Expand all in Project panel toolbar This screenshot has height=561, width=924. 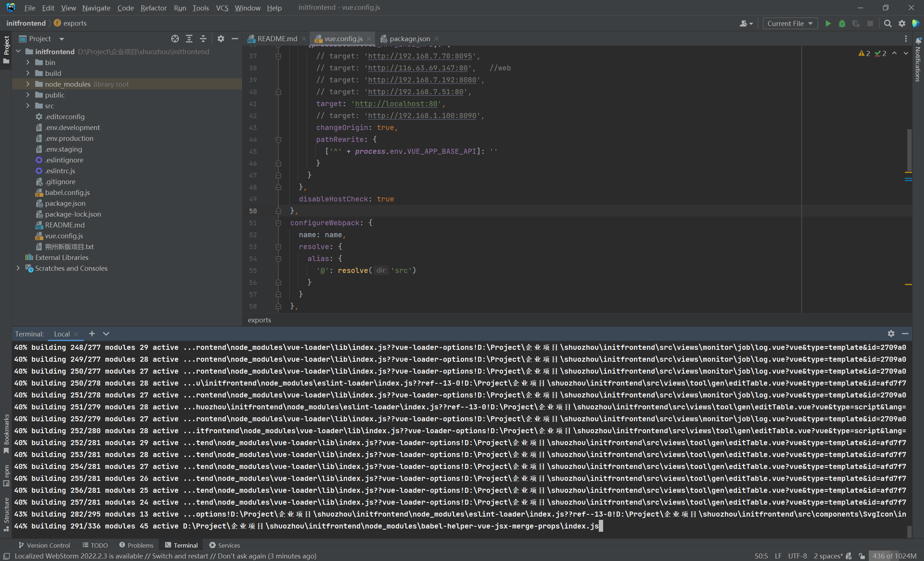tap(189, 39)
